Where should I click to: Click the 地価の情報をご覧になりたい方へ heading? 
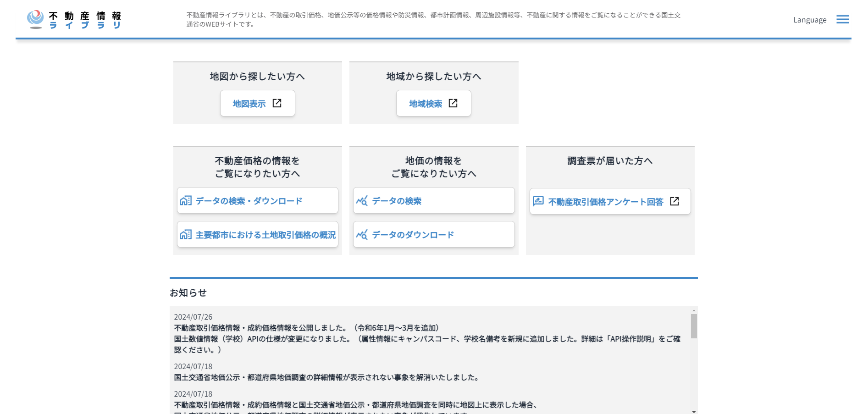(x=433, y=167)
